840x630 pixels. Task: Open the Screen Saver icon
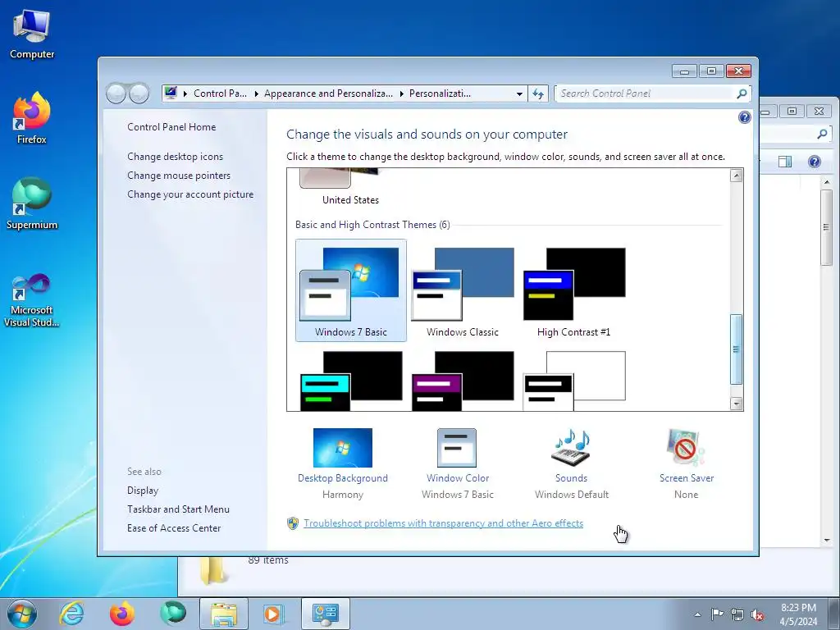(687, 448)
